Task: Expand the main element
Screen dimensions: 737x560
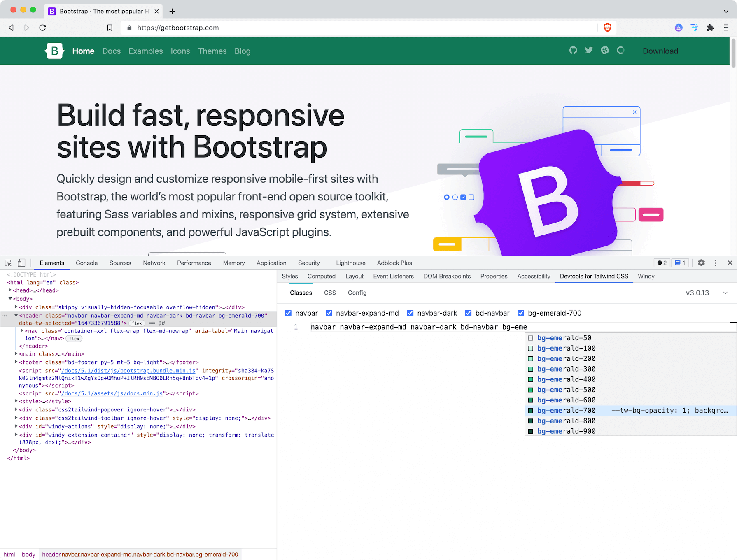Action: 16,354
